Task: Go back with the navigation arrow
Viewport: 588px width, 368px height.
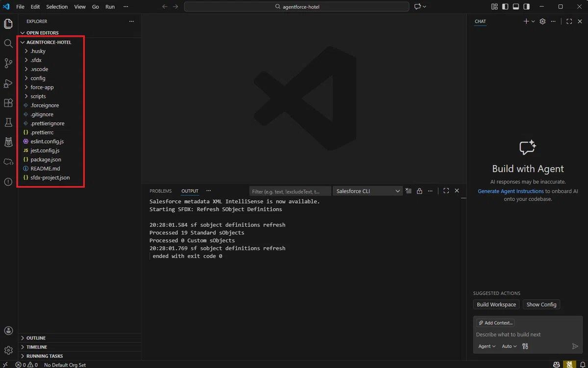Action: [165, 7]
